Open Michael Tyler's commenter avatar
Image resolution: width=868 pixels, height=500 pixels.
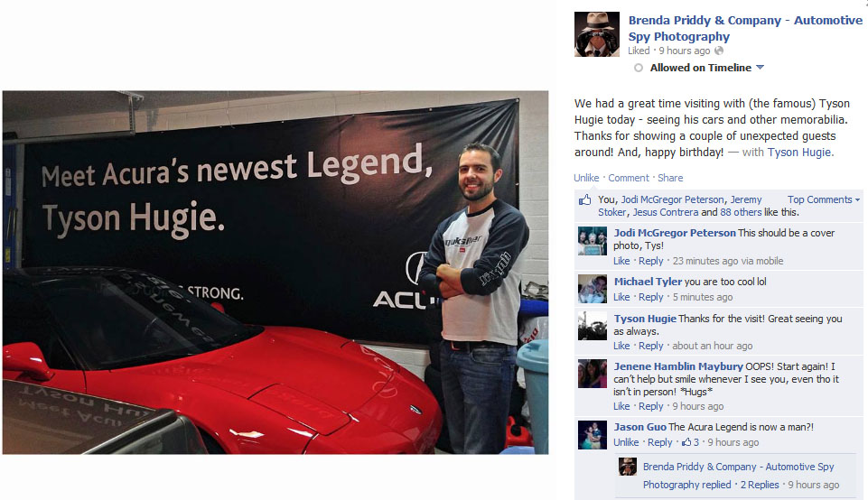593,288
